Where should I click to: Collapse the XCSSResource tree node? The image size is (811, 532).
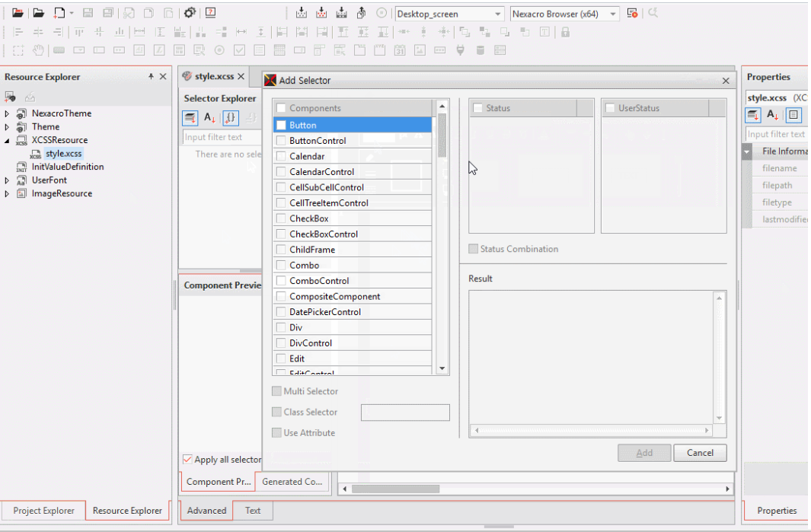click(7, 140)
